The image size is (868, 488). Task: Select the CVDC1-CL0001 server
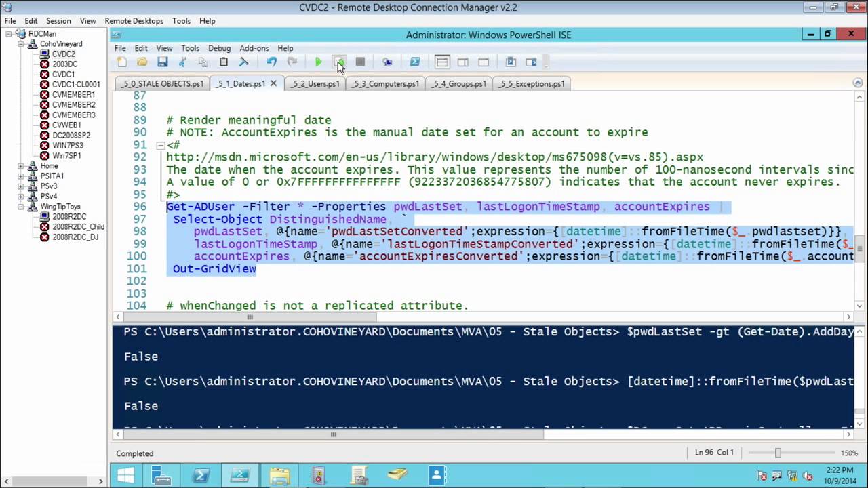76,85
